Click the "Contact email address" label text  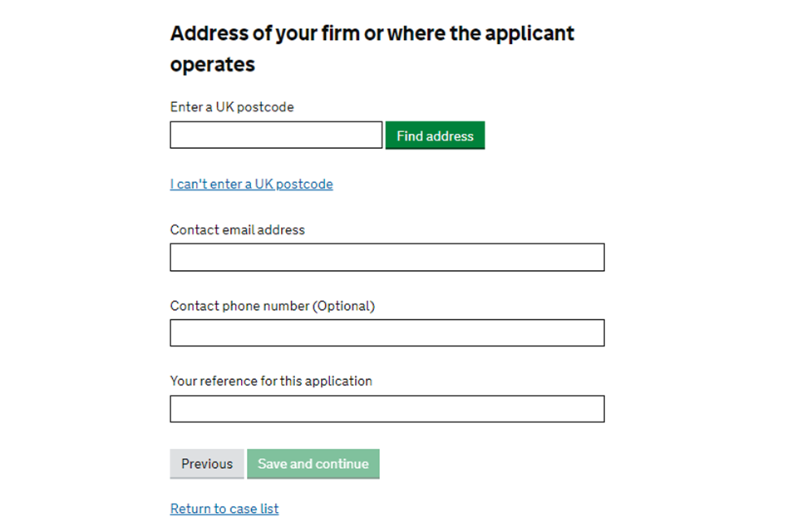237,230
